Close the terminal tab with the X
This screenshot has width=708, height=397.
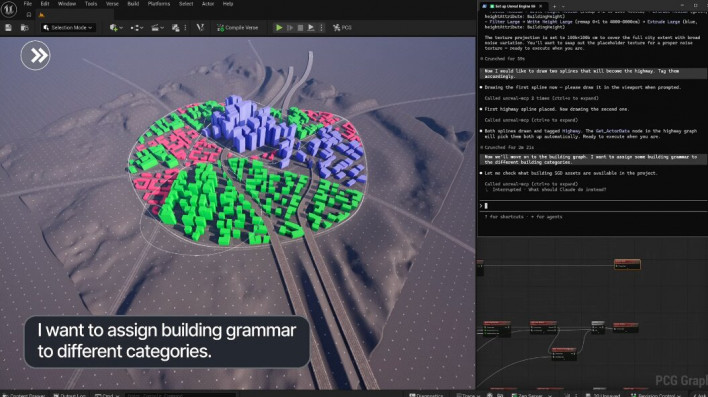click(540, 6)
